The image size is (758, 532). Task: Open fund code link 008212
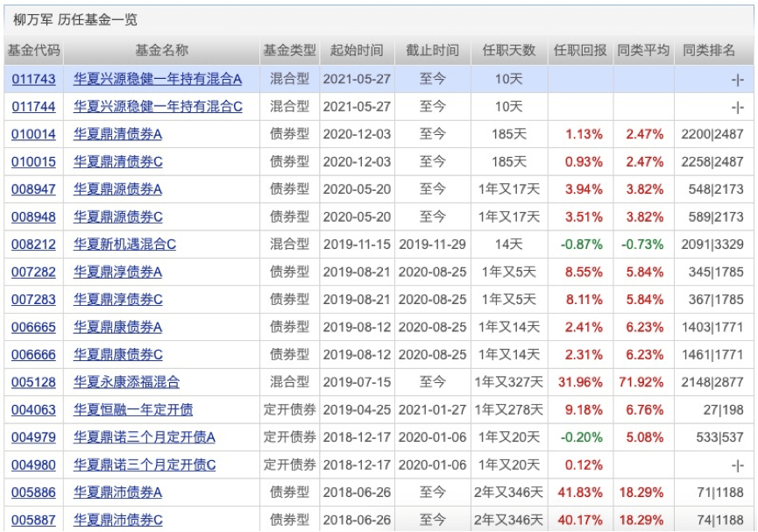tap(33, 245)
